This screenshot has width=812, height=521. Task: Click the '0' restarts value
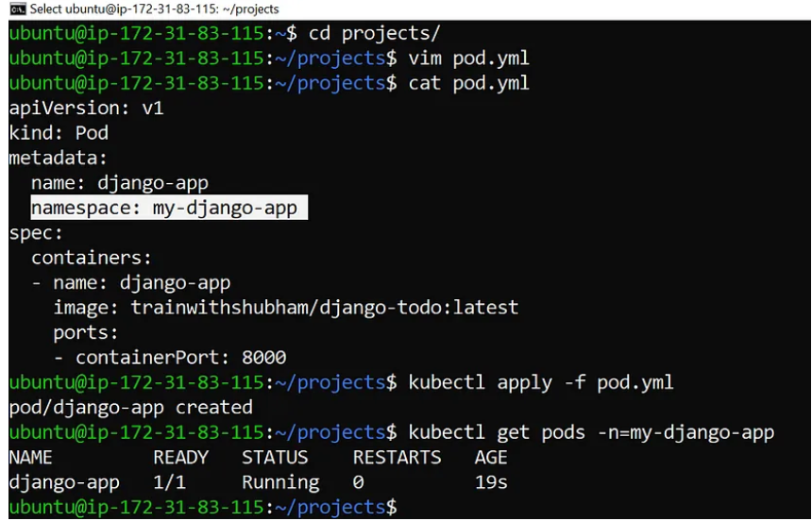click(358, 482)
